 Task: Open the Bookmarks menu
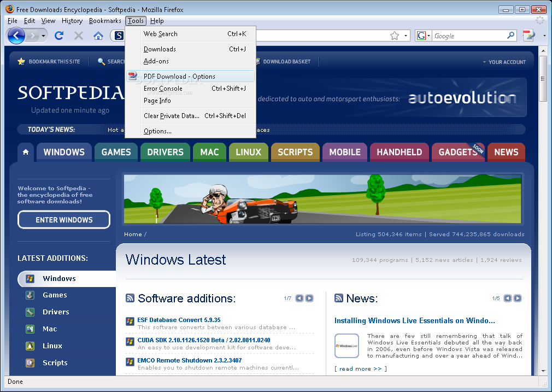click(x=105, y=21)
